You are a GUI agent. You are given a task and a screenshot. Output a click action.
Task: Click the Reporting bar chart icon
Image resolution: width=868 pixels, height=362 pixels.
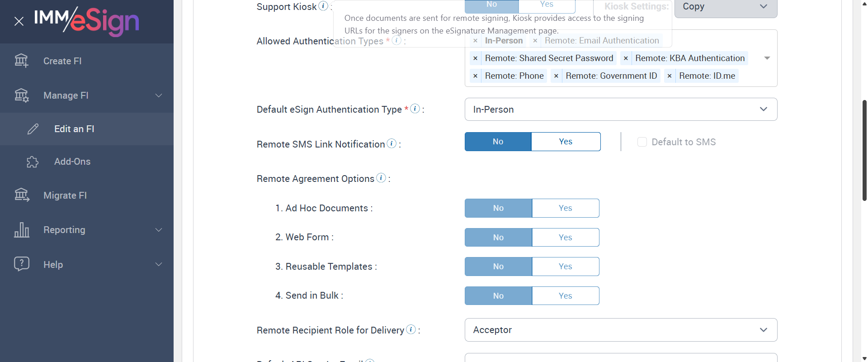coord(22,230)
